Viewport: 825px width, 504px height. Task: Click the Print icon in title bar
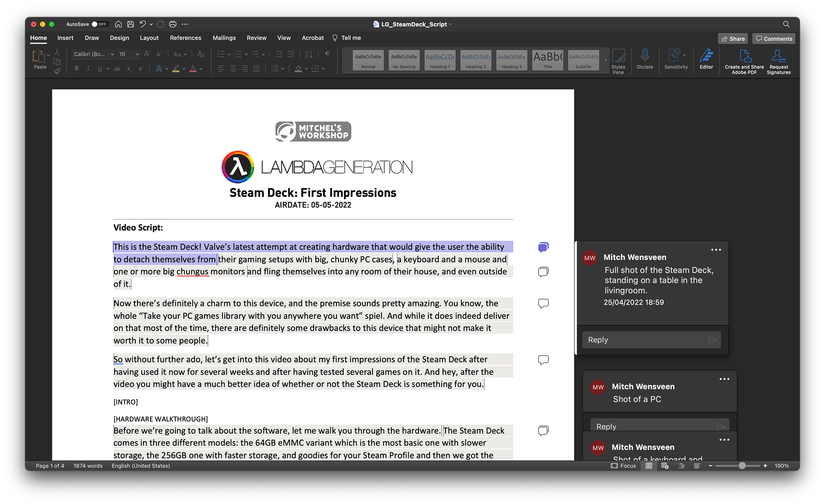point(173,24)
